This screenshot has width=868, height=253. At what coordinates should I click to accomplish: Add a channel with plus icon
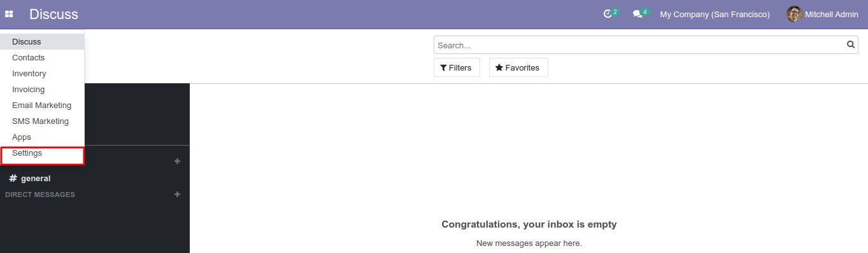tap(177, 161)
